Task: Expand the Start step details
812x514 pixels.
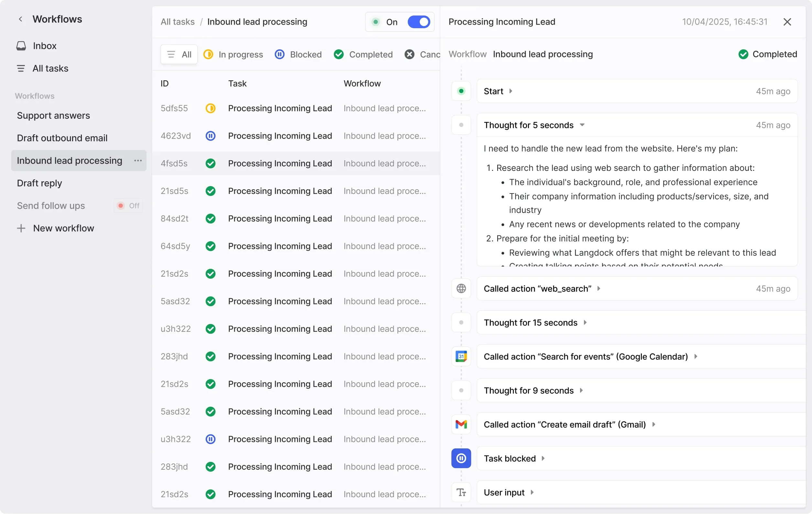Action: [510, 91]
